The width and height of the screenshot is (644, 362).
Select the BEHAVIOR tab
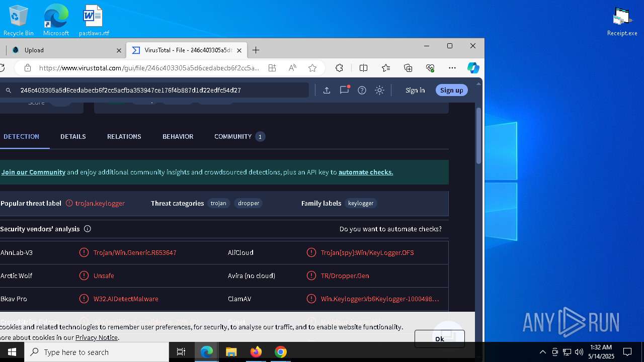click(178, 136)
